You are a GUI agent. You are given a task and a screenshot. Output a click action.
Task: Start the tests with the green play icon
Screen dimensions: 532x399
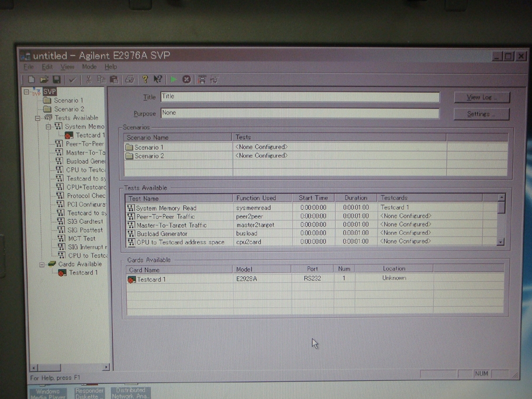click(174, 79)
